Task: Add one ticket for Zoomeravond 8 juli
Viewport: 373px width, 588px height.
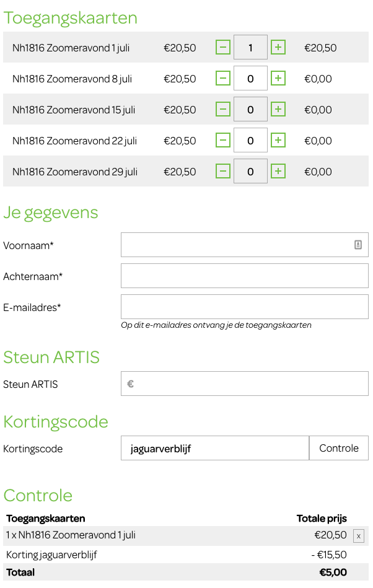Action: coord(278,78)
